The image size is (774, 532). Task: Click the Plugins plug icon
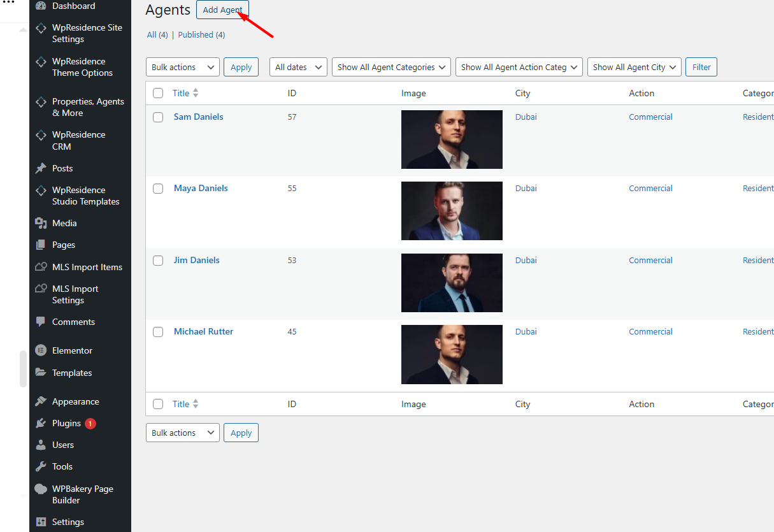(x=41, y=423)
